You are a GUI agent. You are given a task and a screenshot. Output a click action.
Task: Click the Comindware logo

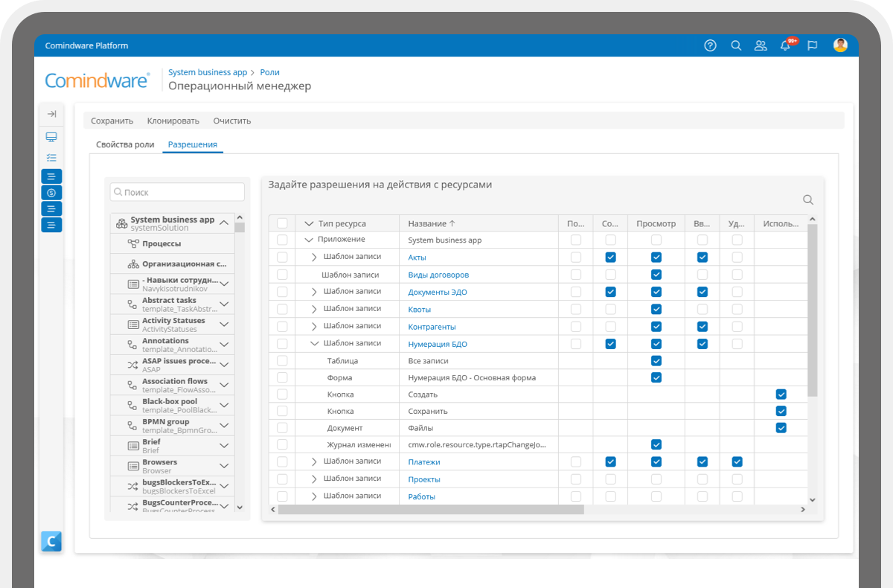point(97,80)
